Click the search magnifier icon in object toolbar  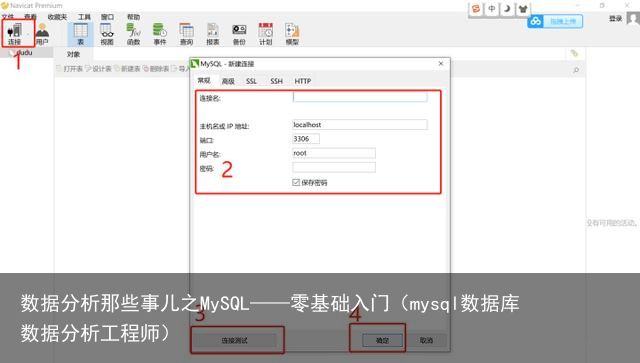(576, 70)
